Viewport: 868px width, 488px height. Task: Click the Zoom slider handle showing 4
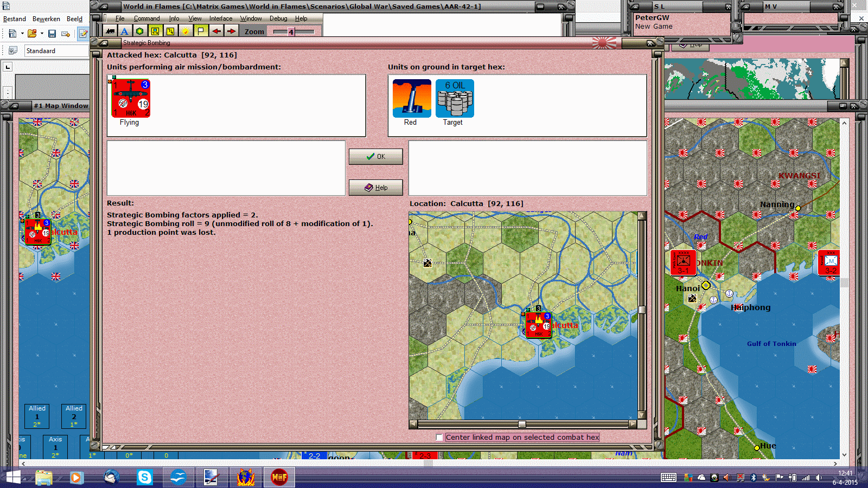[x=291, y=32]
